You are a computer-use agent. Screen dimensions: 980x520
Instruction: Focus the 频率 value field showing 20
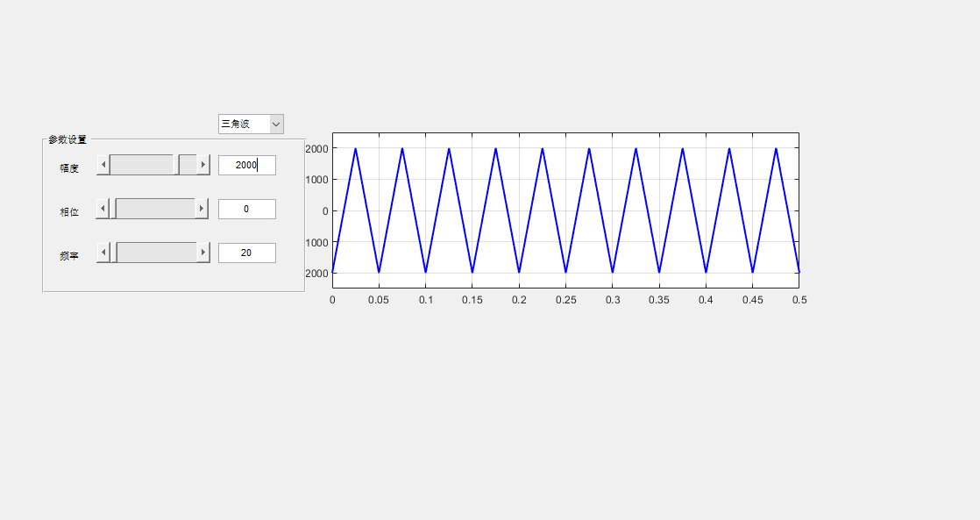click(x=247, y=253)
